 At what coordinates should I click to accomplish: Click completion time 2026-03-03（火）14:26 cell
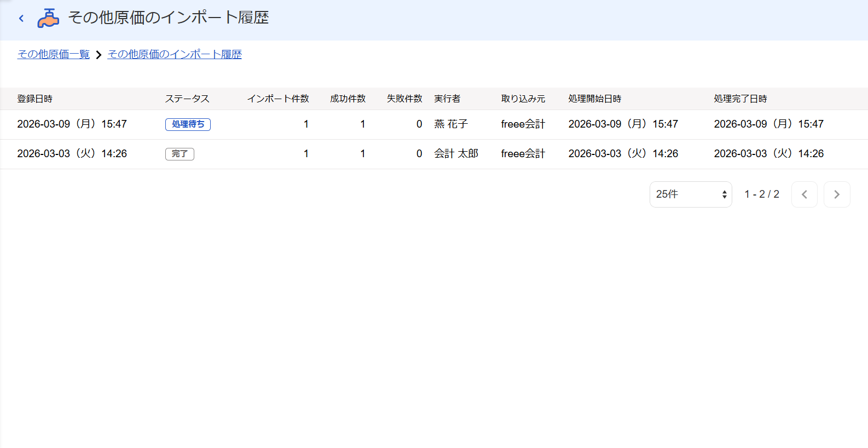(769, 154)
